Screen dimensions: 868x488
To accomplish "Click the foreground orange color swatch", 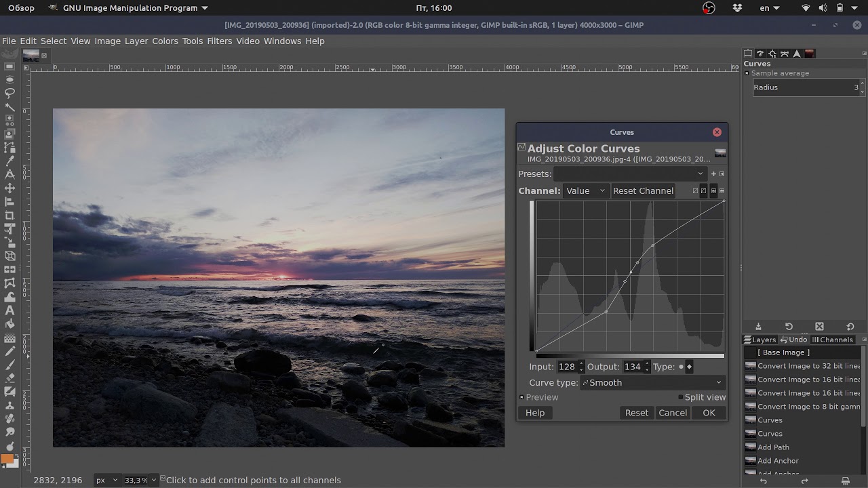I will [x=7, y=460].
